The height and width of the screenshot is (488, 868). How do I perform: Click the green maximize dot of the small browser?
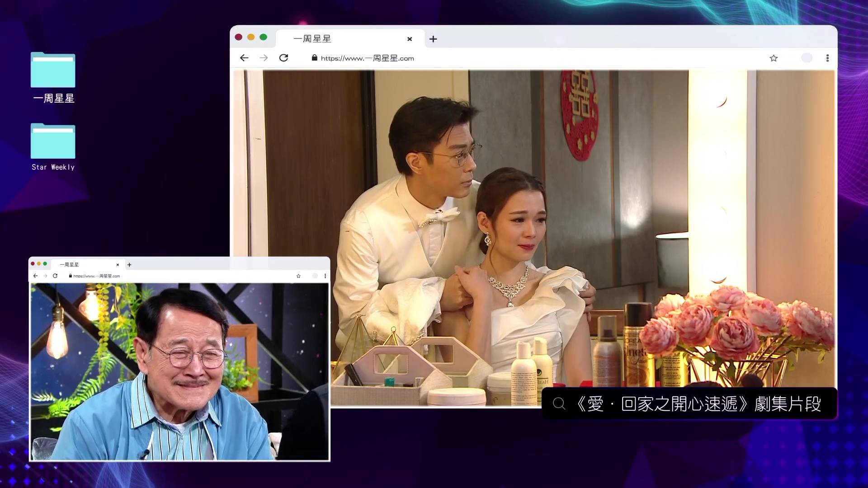point(45,264)
